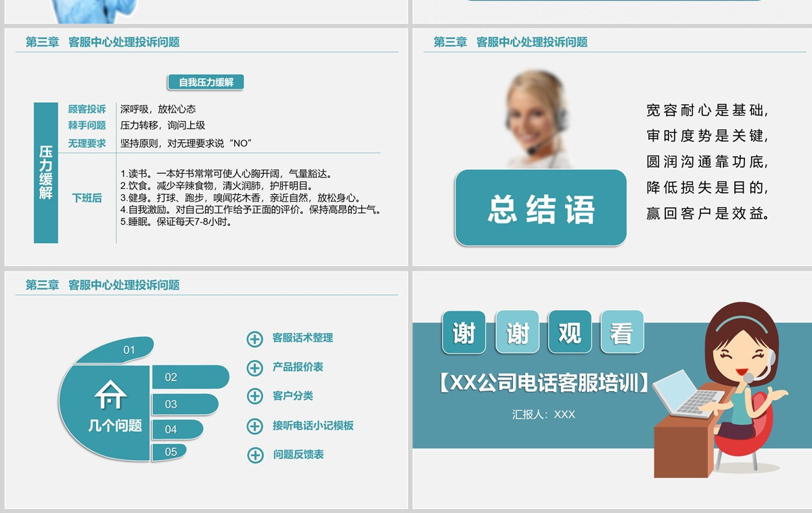This screenshot has width=812, height=513.
Task: Select the 04 finger shape
Action: click(x=177, y=429)
